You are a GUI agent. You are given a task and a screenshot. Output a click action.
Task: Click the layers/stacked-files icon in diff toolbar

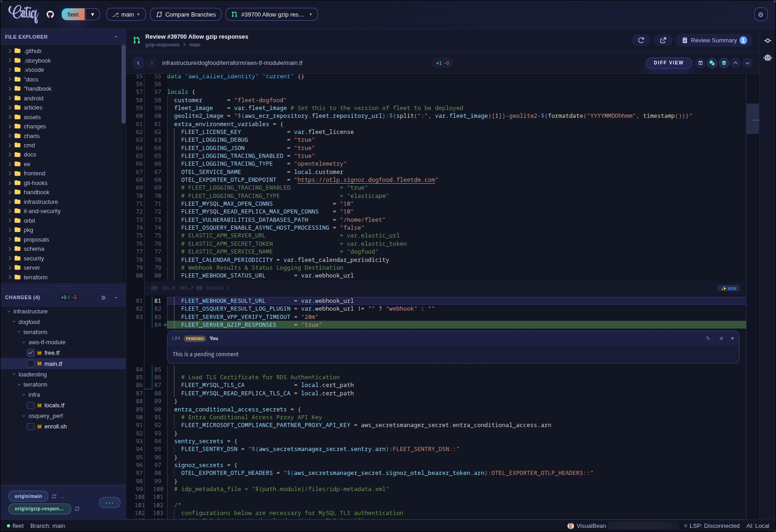point(723,63)
